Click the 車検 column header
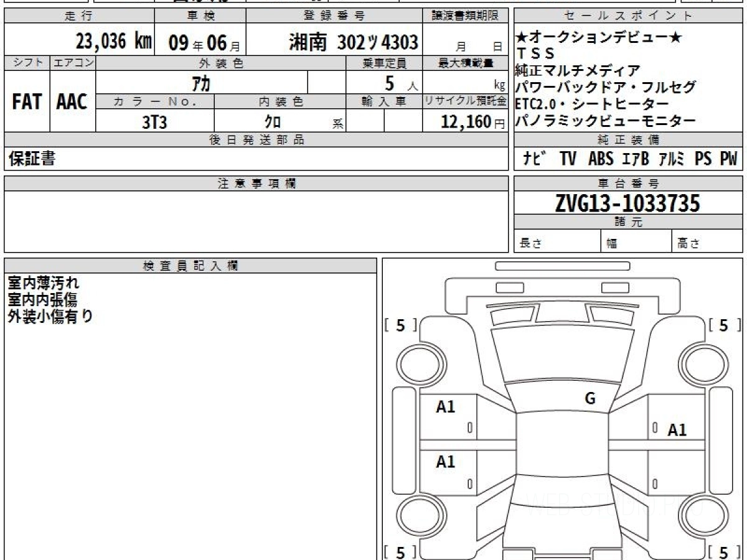747x560 pixels. 200,16
